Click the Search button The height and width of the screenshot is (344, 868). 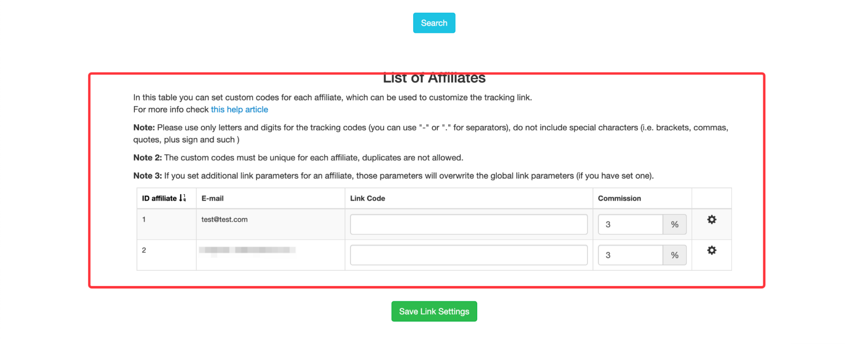point(434,23)
